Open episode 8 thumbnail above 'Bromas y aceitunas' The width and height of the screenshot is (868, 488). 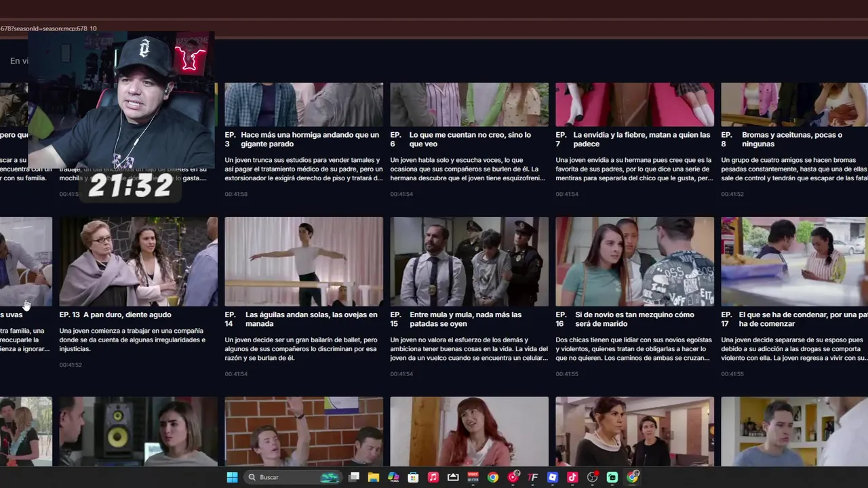click(x=794, y=104)
